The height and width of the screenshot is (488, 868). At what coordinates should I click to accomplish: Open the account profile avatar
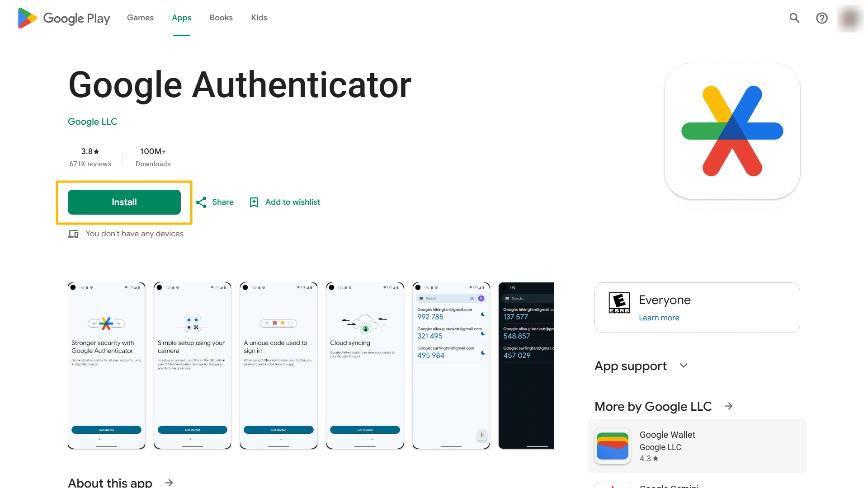click(850, 18)
